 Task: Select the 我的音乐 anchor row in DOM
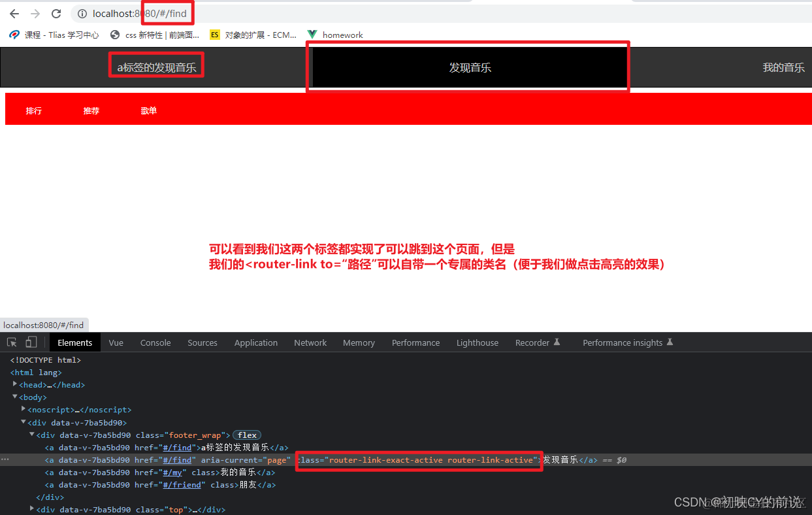pyautogui.click(x=160, y=473)
